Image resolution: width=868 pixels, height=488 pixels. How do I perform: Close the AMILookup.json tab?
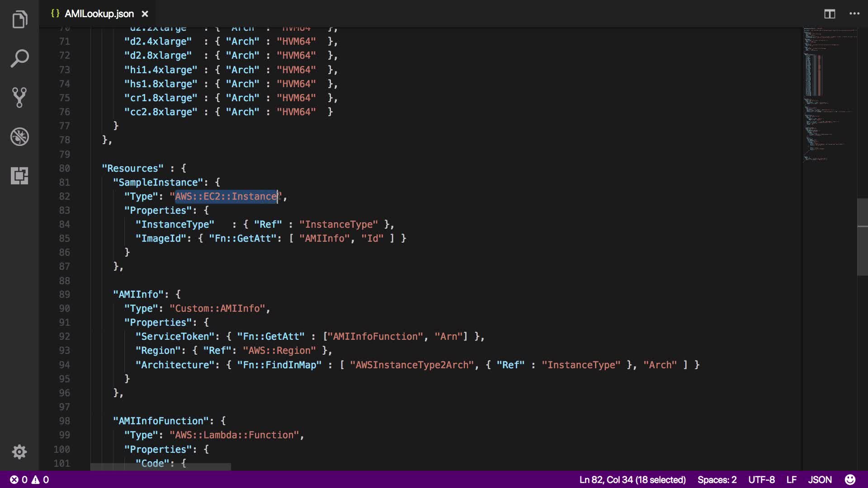pyautogui.click(x=145, y=14)
